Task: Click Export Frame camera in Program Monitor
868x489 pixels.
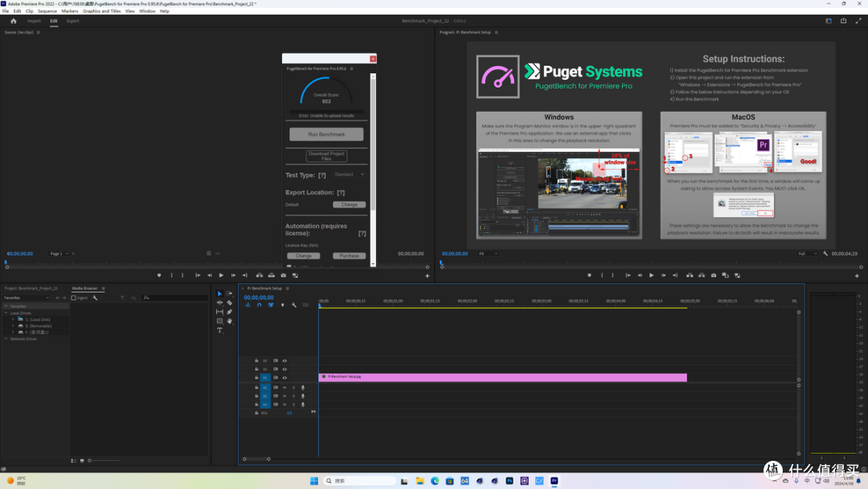Action: coord(714,275)
